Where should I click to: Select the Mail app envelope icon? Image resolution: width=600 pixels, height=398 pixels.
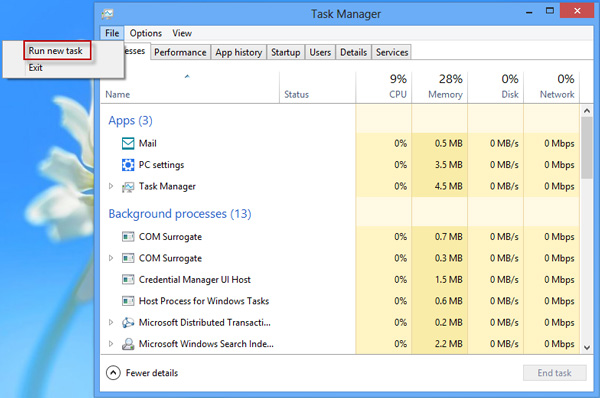coord(128,144)
